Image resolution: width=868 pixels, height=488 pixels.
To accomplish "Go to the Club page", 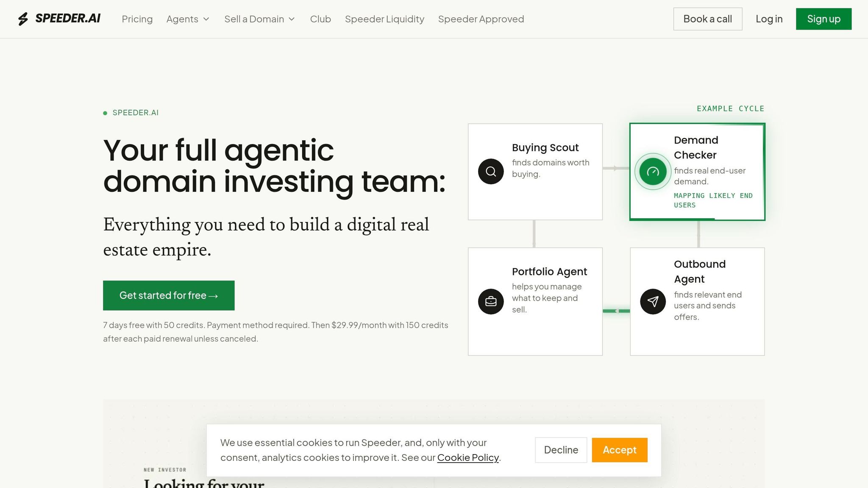I will coord(320,19).
